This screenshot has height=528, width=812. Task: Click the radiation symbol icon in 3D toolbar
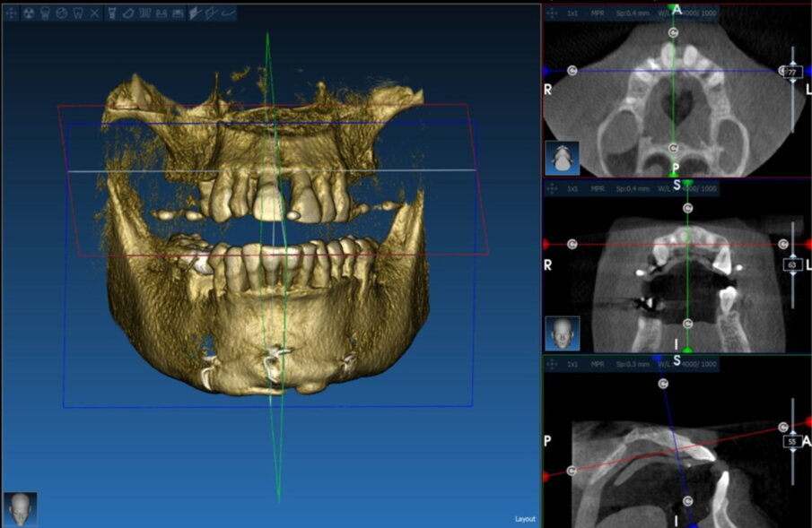[29, 13]
